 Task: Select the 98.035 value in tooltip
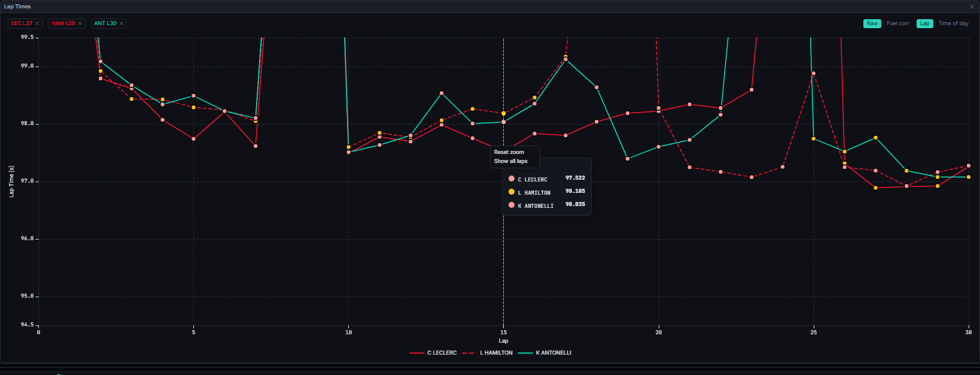(576, 204)
